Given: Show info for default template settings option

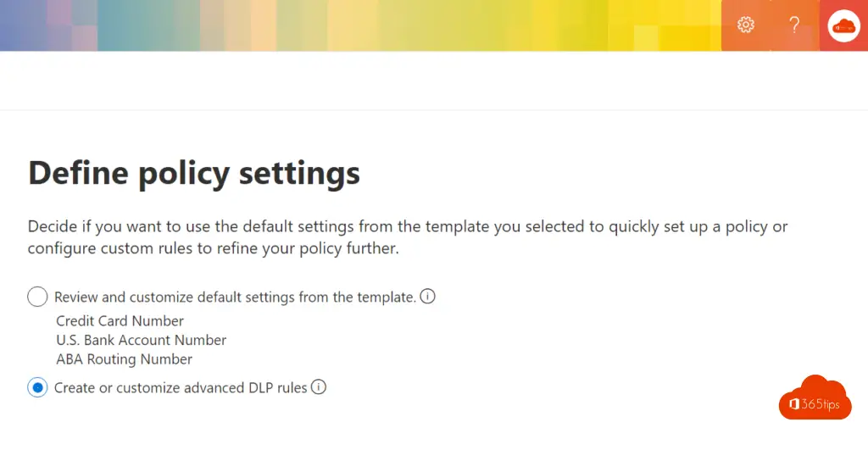Looking at the screenshot, I should pyautogui.click(x=428, y=297).
